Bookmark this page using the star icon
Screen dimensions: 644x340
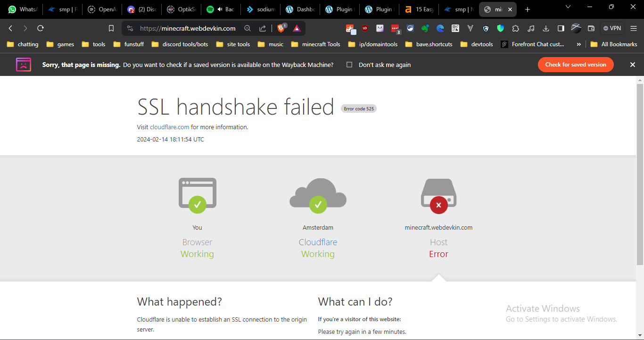coord(111,28)
